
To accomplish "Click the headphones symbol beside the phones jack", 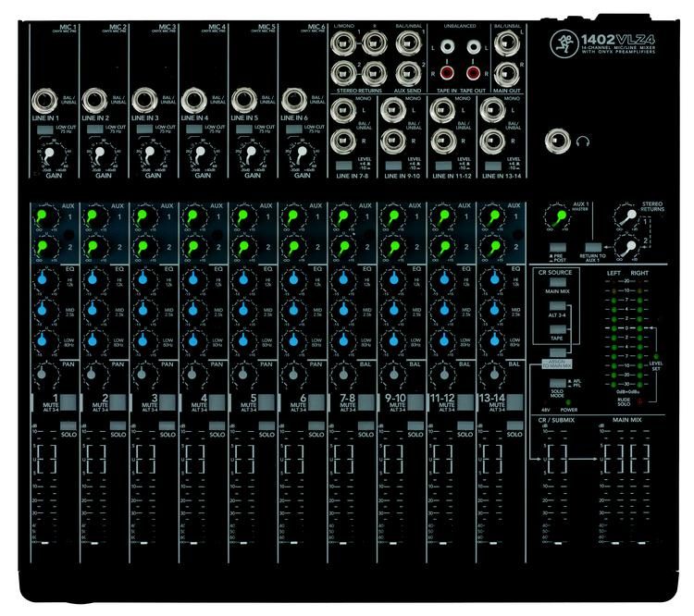I will (x=583, y=142).
